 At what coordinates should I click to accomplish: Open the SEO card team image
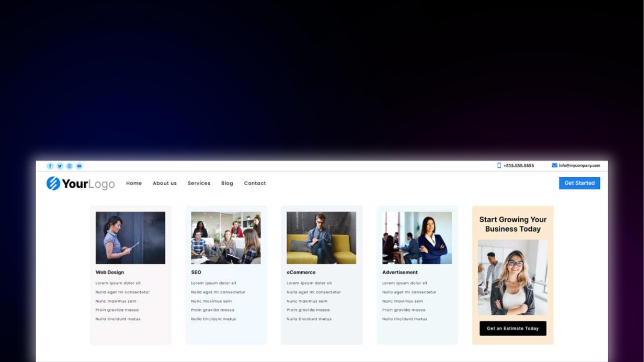click(x=226, y=238)
